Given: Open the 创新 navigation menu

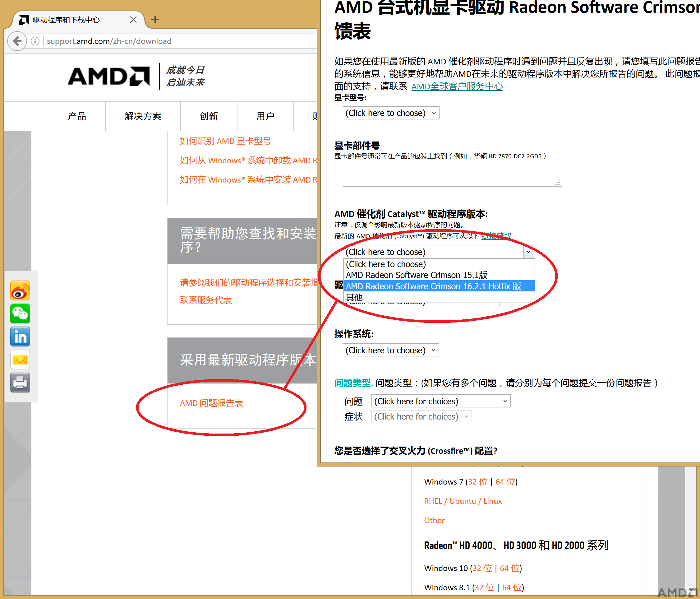Looking at the screenshot, I should (x=209, y=116).
